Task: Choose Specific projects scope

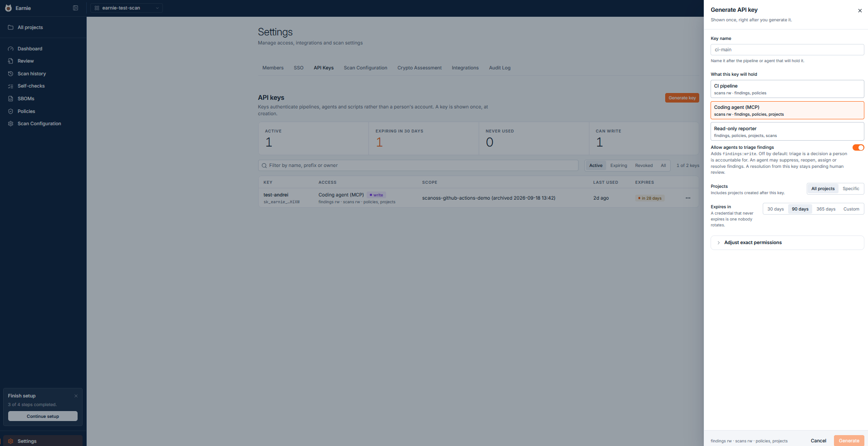Action: click(x=851, y=189)
